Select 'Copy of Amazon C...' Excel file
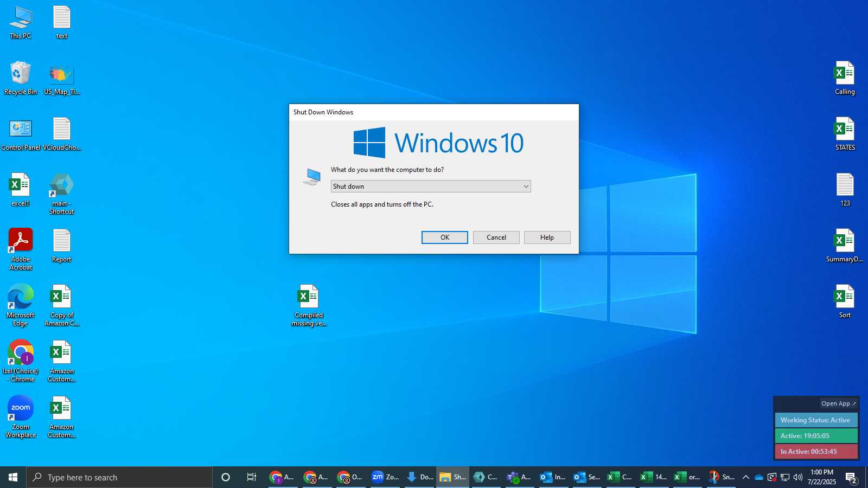Image resolution: width=868 pixels, height=488 pixels. 62,305
